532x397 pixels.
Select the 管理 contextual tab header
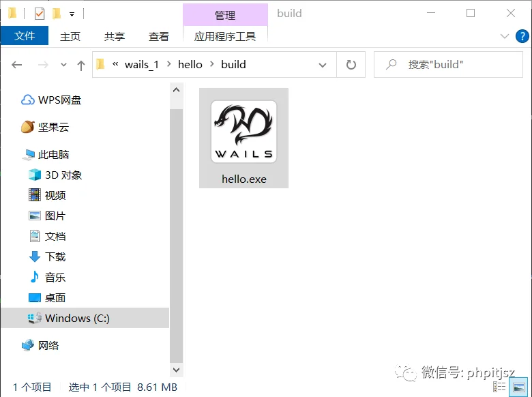(x=225, y=15)
